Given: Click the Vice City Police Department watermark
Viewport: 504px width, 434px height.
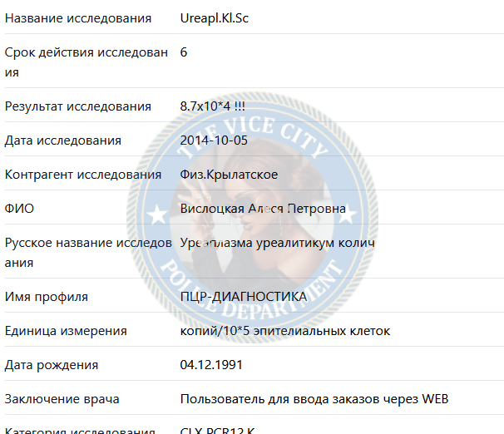Looking at the screenshot, I should click(252, 217).
